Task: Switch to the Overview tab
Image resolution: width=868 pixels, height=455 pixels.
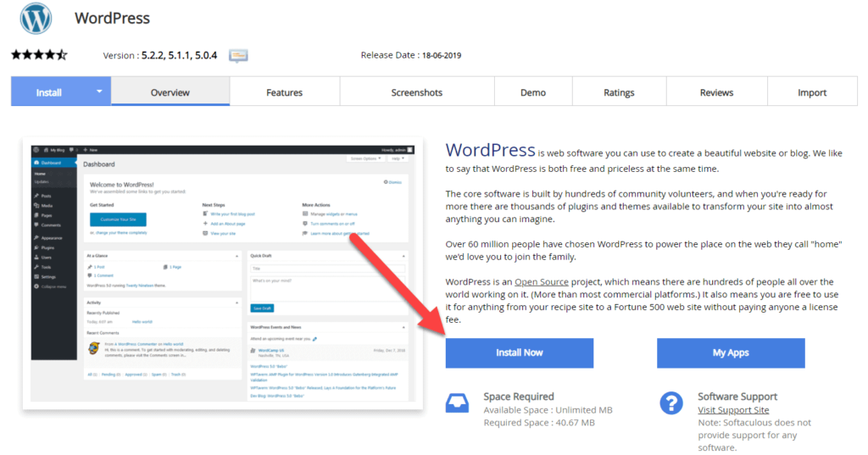Action: [x=170, y=92]
